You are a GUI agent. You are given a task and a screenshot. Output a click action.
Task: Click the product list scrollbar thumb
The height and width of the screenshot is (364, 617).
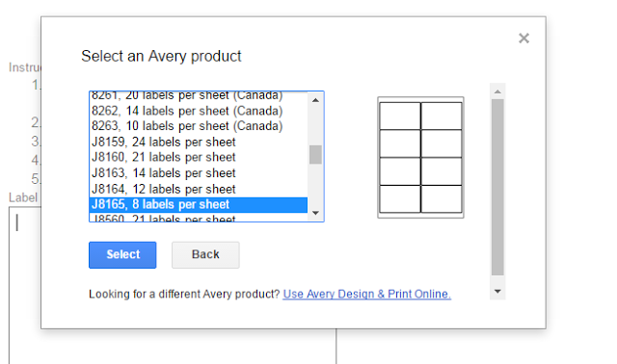[x=315, y=154]
